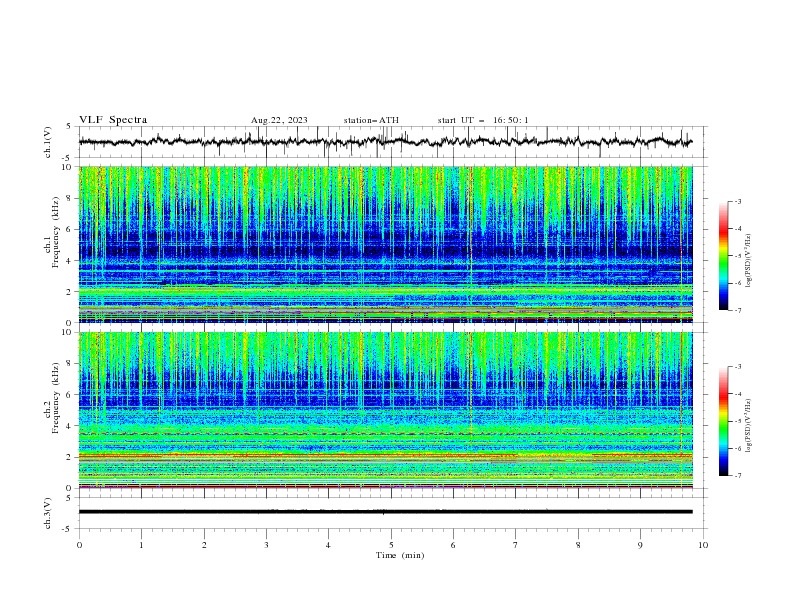This screenshot has height=612, width=792.
Task: Select the date label "Aug.22, 2023"
Action: pos(279,120)
